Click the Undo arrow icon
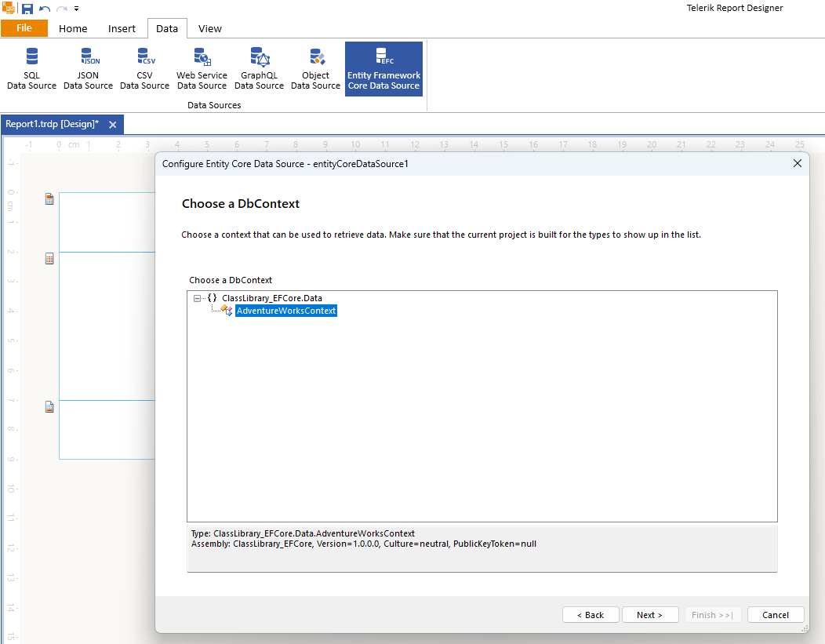825x644 pixels. (x=45, y=9)
